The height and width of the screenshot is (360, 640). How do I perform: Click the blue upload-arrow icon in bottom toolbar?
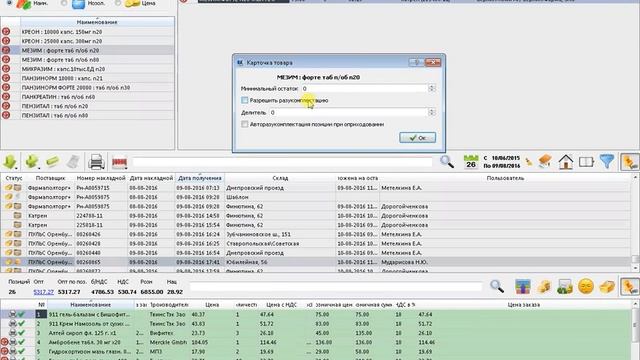click(x=522, y=286)
